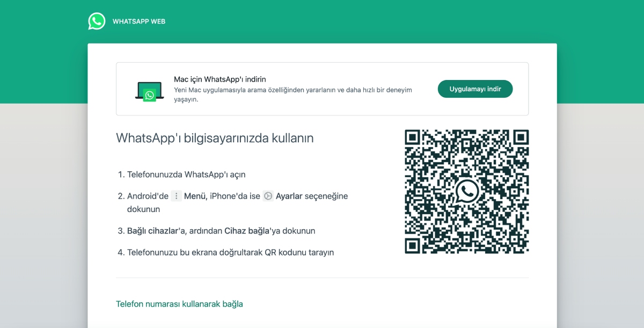Viewport: 644px width, 328px height.
Task: Click the iPhone Ayarlar gear icon
Action: (268, 196)
